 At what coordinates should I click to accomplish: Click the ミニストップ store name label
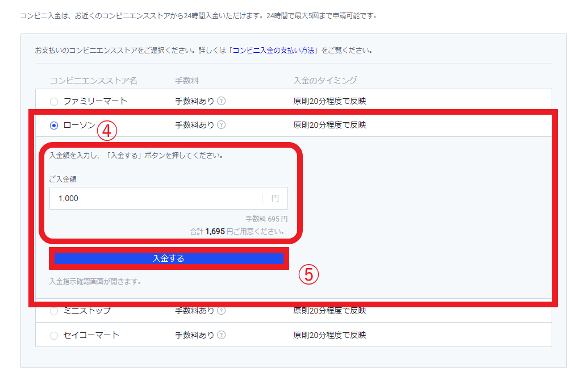[87, 311]
